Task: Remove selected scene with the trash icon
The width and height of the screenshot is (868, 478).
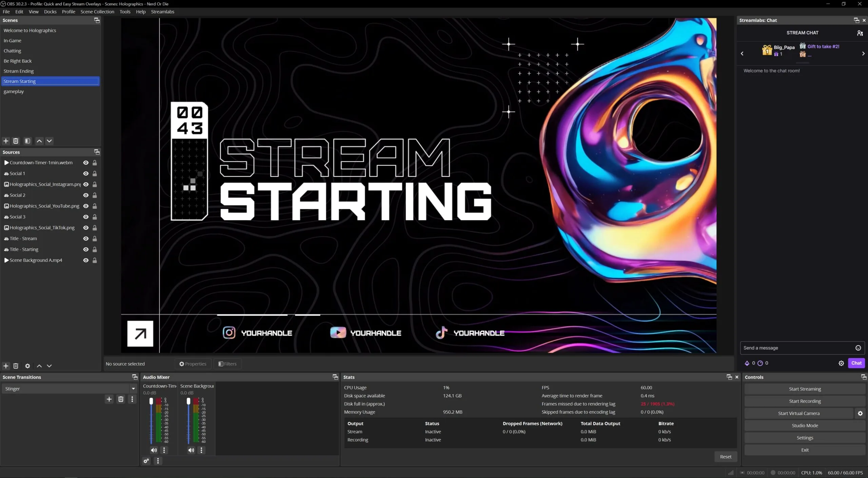Action: tap(16, 141)
